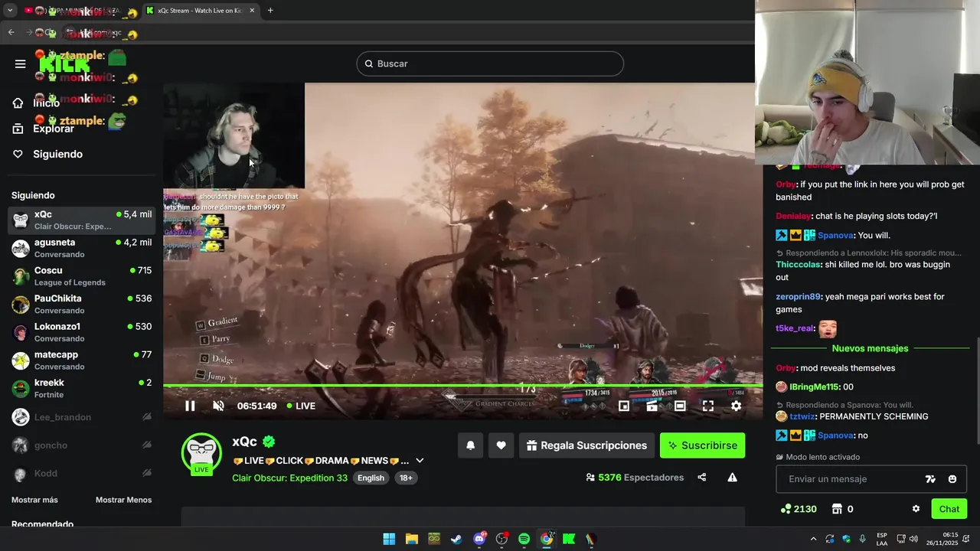Open kreekk channel in following list
This screenshot has height=551, width=980.
(x=82, y=389)
